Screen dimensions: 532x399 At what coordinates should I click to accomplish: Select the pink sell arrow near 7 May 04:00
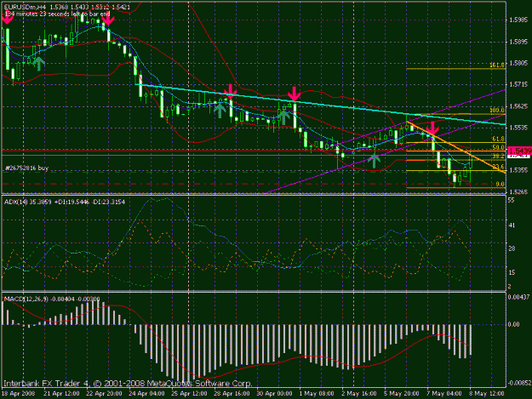(x=432, y=128)
